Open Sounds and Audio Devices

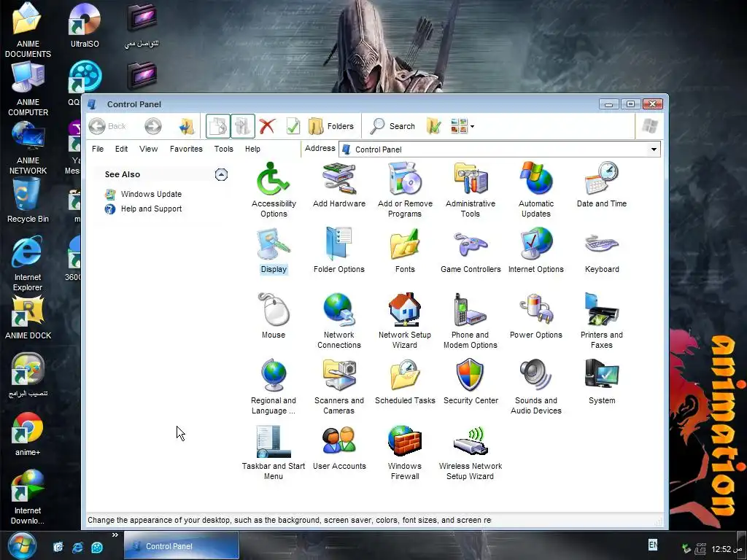coord(536,386)
